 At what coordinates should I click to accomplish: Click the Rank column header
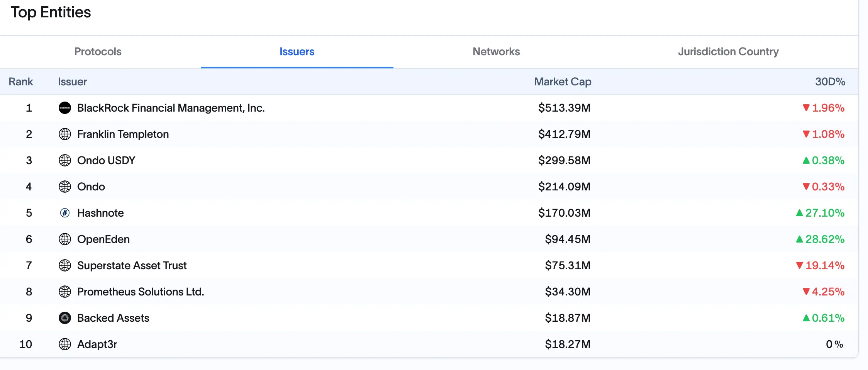[21, 82]
